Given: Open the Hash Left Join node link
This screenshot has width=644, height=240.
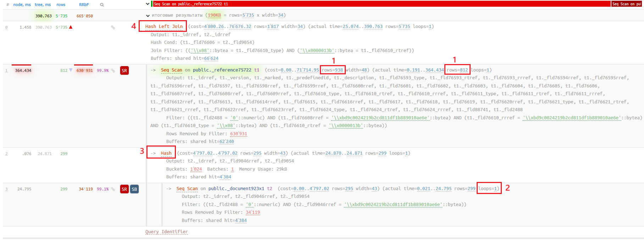Looking at the screenshot, I should 164,27.
